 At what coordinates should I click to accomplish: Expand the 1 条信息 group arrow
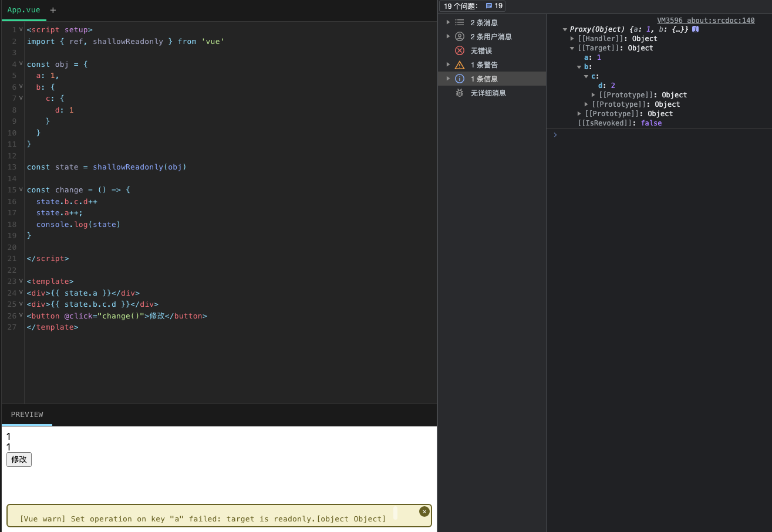tap(448, 79)
